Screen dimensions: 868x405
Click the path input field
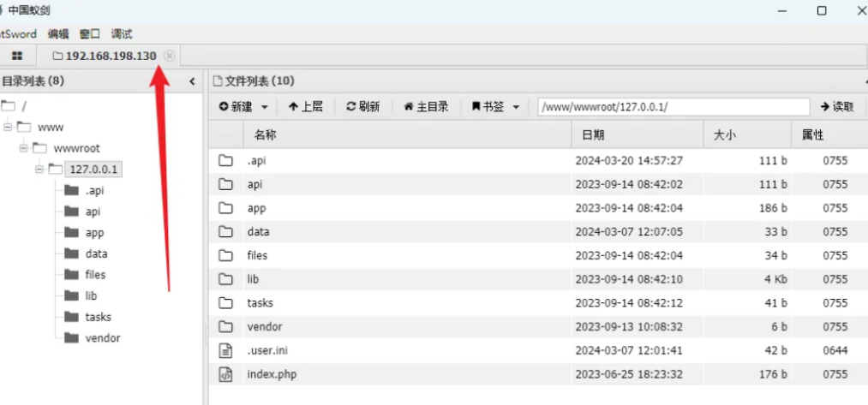pos(673,106)
